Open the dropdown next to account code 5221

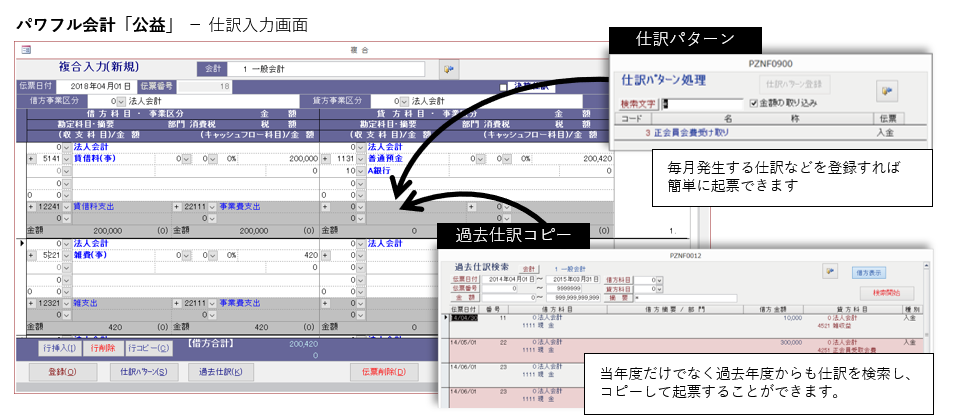[x=67, y=255]
